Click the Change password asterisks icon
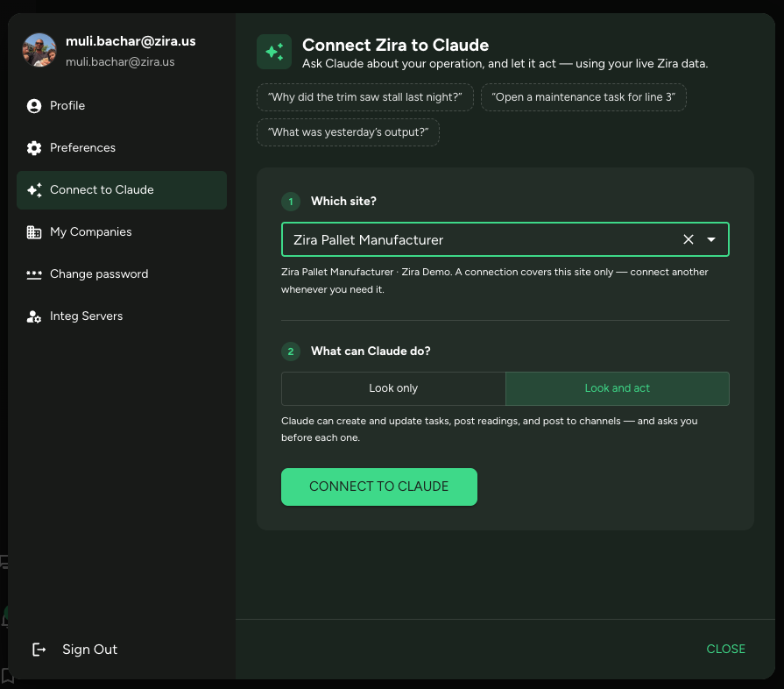This screenshot has width=784, height=689. [34, 274]
